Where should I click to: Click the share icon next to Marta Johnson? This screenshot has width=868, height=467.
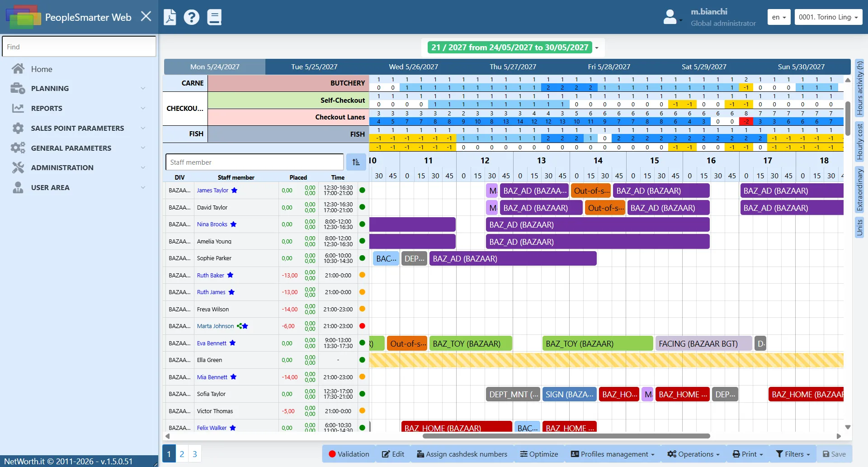(239, 326)
